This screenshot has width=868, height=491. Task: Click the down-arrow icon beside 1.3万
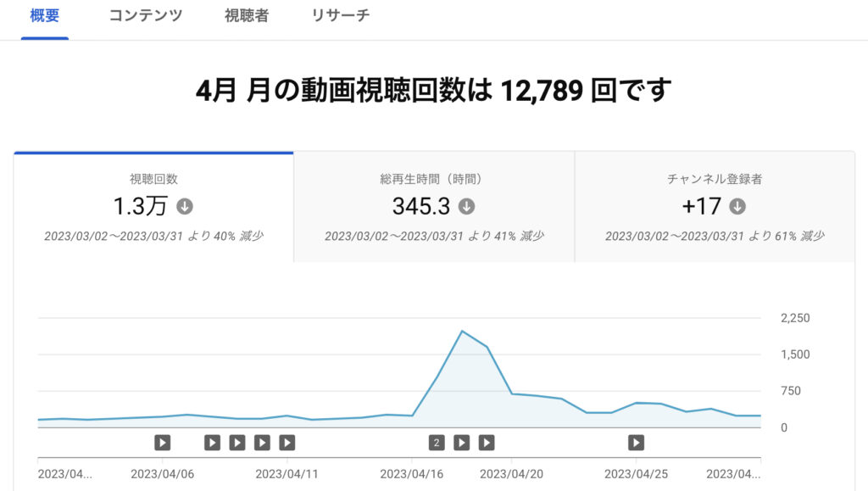(184, 206)
